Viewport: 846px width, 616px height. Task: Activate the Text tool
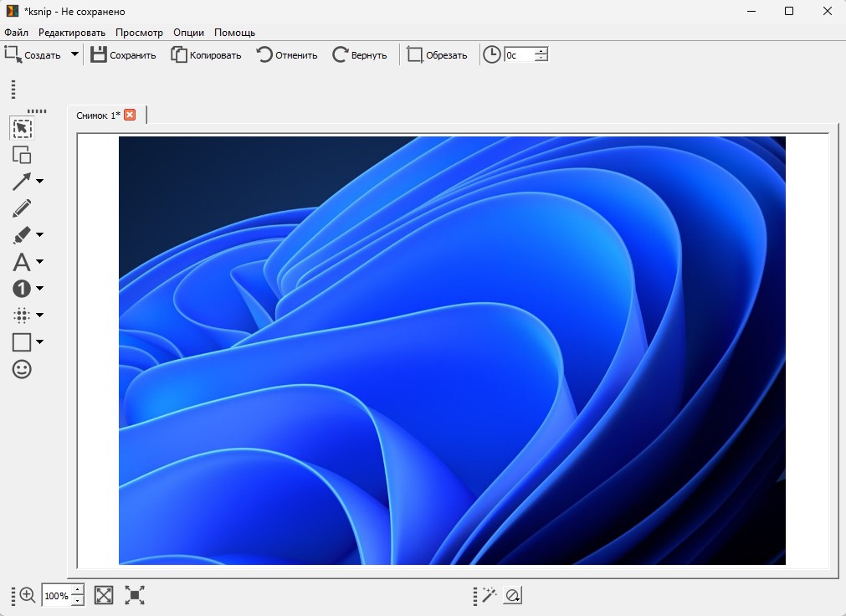coord(22,262)
